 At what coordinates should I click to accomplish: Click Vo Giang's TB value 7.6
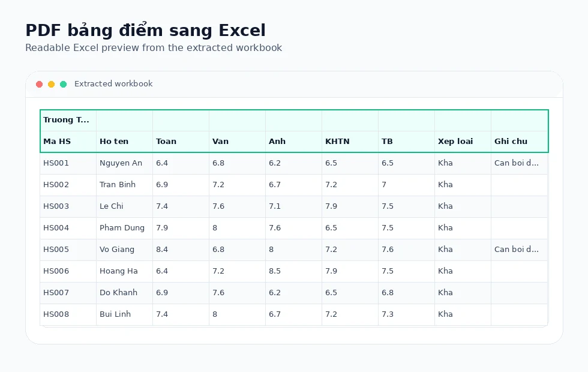coord(407,250)
